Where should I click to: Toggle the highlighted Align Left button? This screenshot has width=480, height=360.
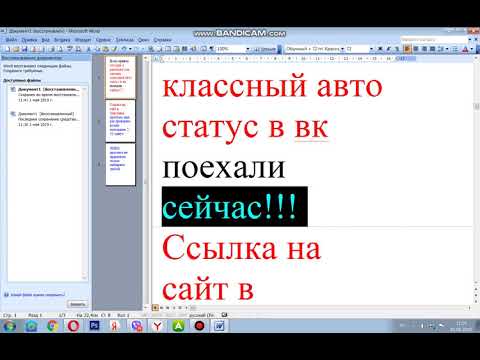tap(407, 49)
